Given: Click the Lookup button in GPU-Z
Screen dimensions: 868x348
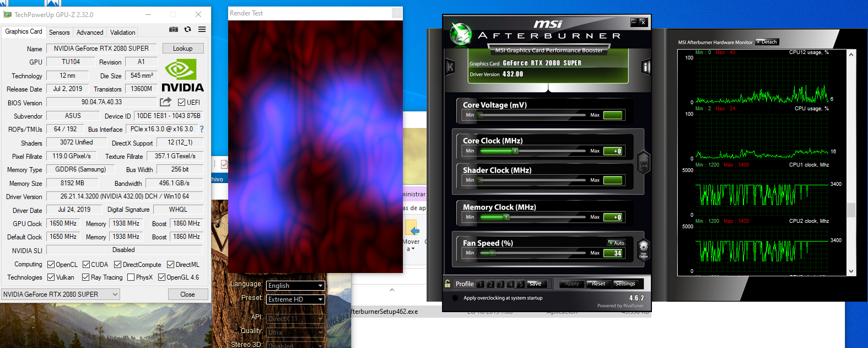Looking at the screenshot, I should (183, 49).
